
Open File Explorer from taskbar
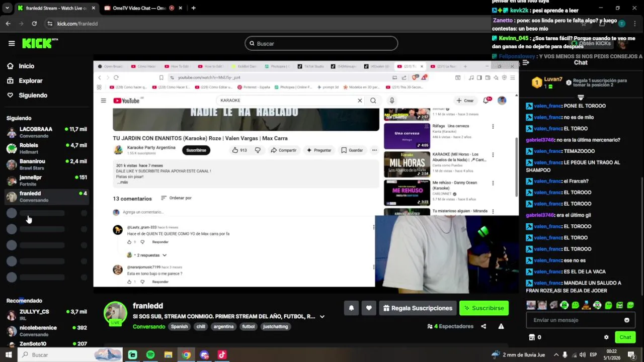click(168, 355)
